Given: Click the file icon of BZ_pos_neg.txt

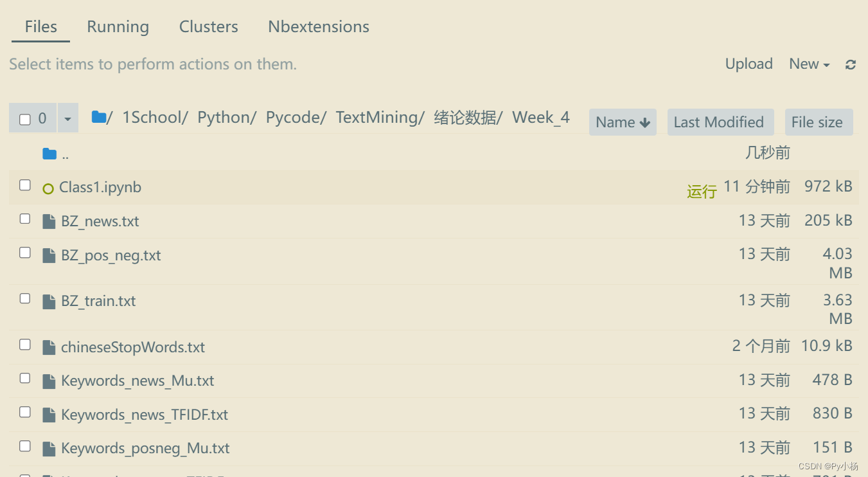Looking at the screenshot, I should coord(49,256).
